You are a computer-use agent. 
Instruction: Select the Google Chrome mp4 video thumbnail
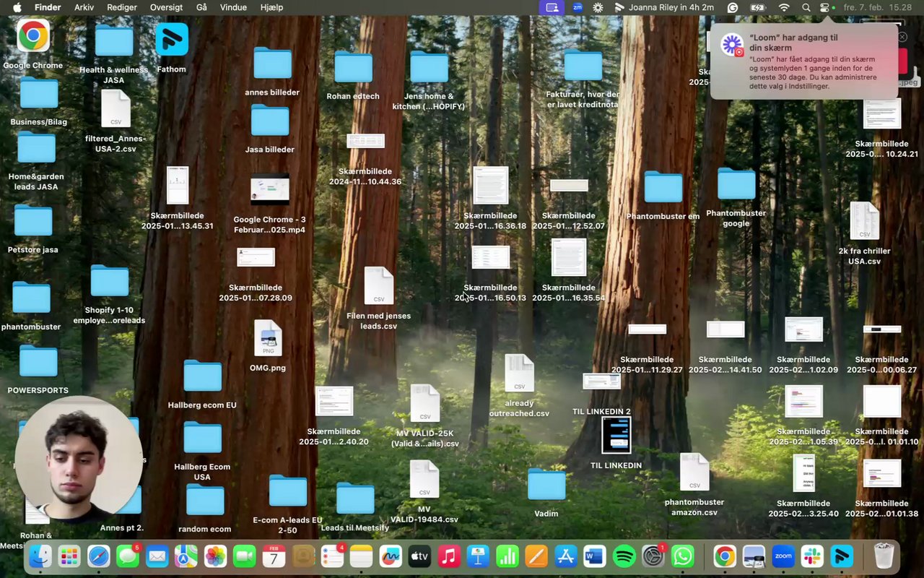269,190
